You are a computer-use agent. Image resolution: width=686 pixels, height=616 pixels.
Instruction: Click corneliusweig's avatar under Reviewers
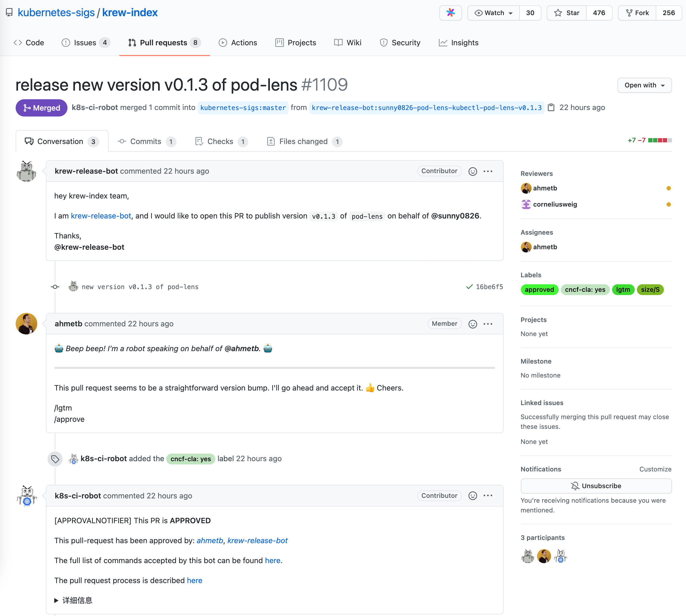(x=526, y=204)
